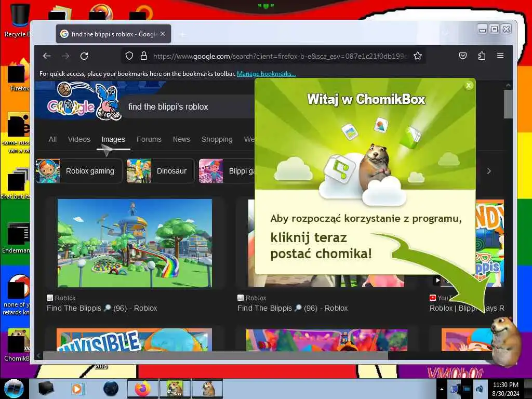Go back using the browser back arrow

[x=47, y=56]
